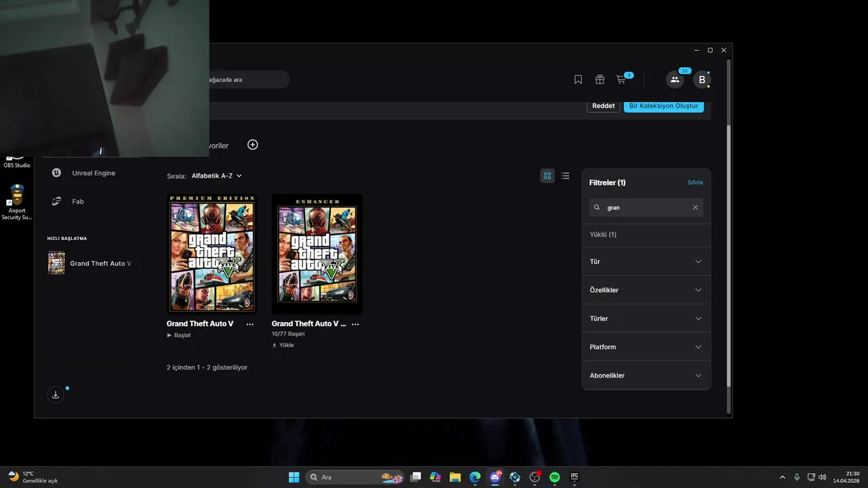
Task: Click the quick launch GTA V thumbnail
Action: click(x=56, y=263)
